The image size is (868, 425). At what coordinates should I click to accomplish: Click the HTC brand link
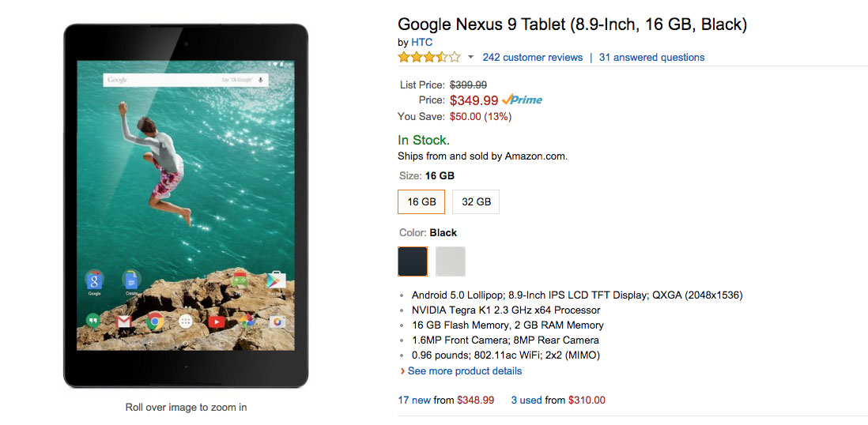pos(422,42)
